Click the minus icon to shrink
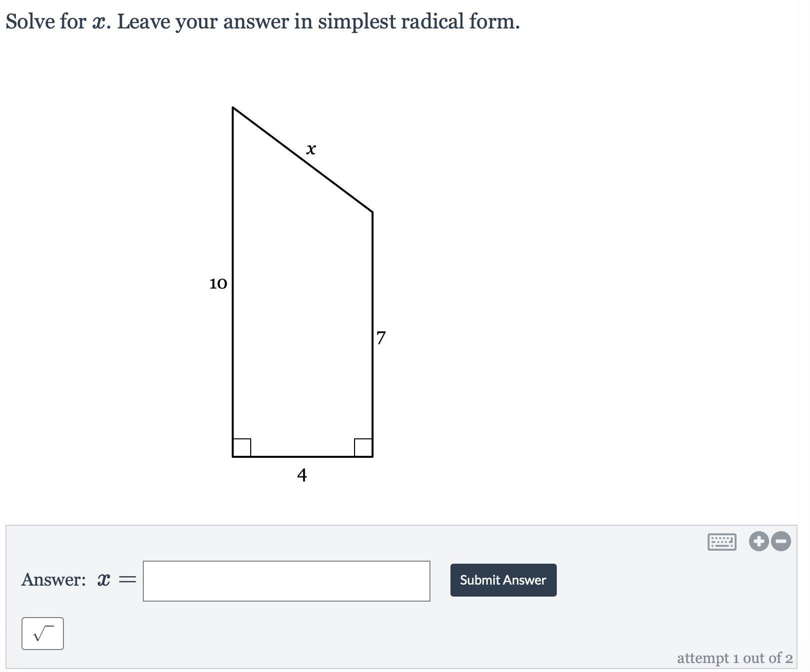 781,541
